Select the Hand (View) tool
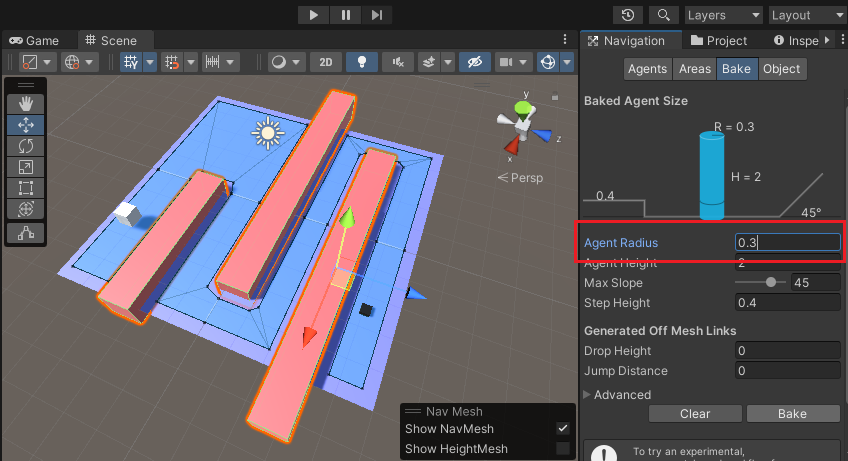The image size is (848, 461). click(26, 103)
